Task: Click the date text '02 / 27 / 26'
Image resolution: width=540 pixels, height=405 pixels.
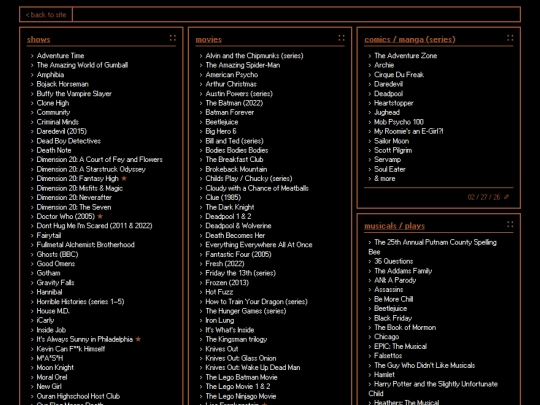Action: pos(484,197)
